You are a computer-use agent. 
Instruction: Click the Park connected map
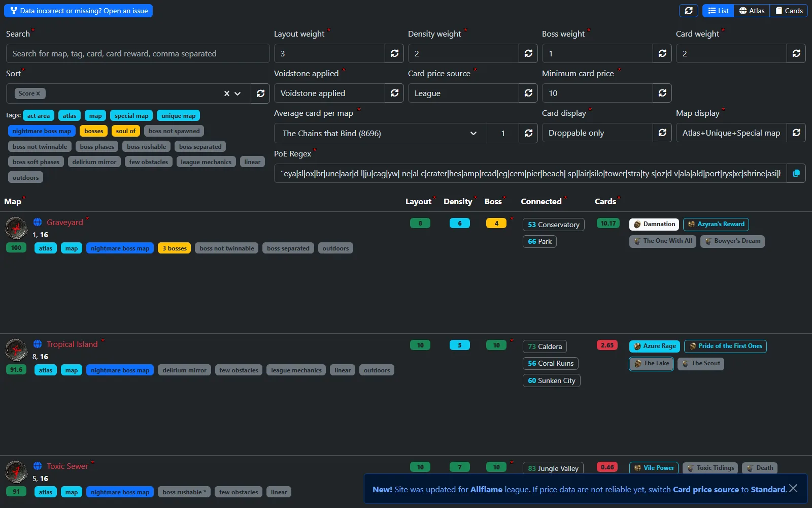[539, 241]
